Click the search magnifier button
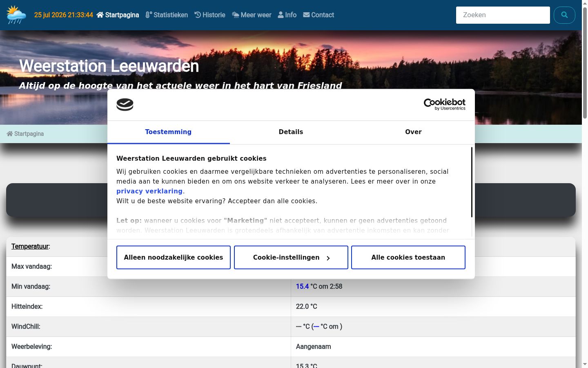Image resolution: width=588 pixels, height=368 pixels. [564, 15]
